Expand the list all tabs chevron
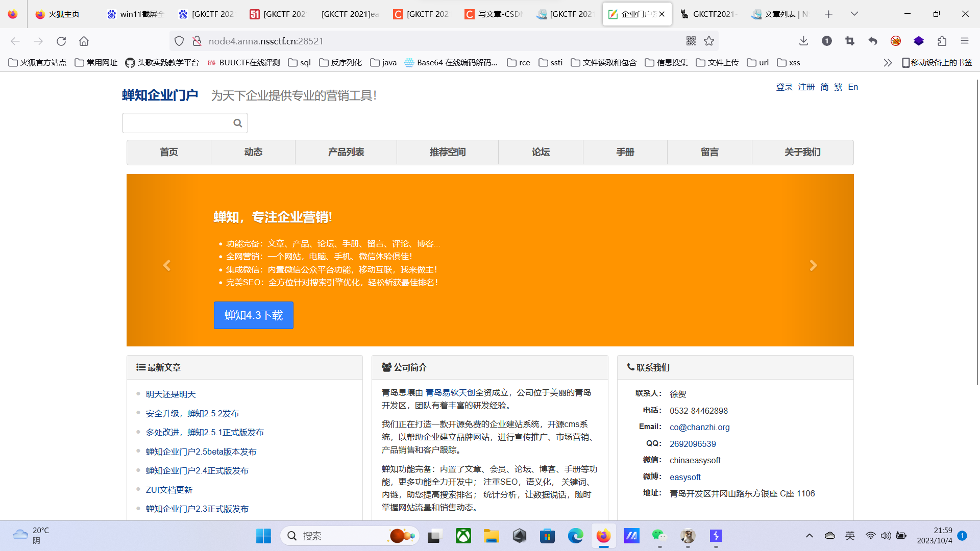The height and width of the screenshot is (551, 980). (854, 14)
